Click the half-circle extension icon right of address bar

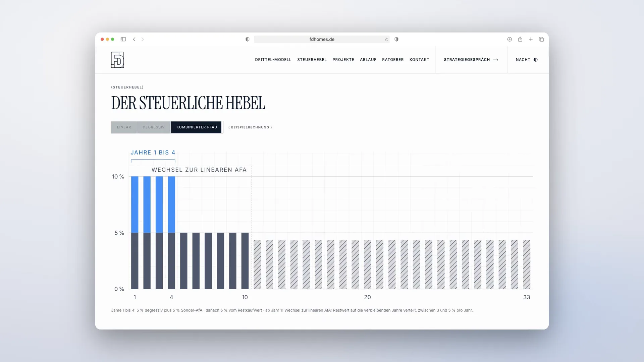pyautogui.click(x=396, y=39)
